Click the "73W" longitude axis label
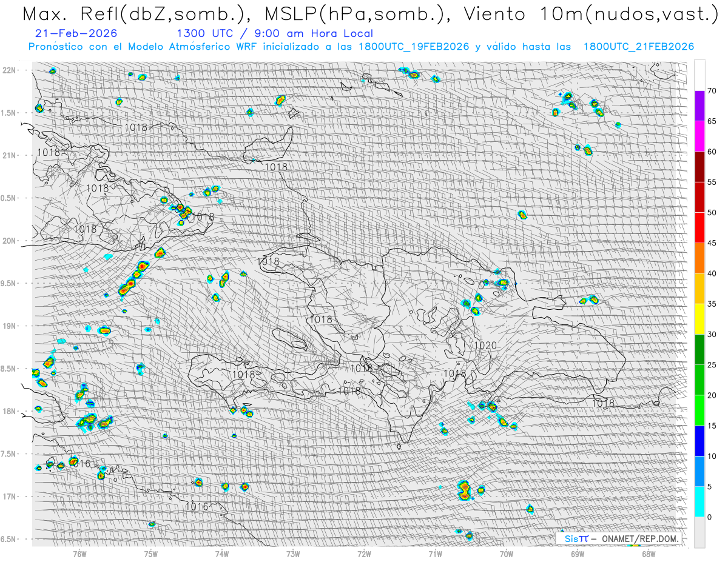Image resolution: width=728 pixels, height=562 pixels. point(293,553)
